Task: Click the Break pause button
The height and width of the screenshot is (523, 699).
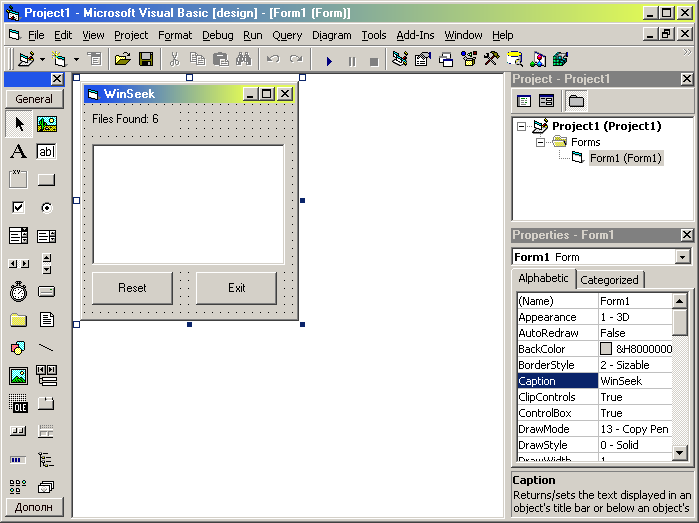Action: [x=352, y=61]
